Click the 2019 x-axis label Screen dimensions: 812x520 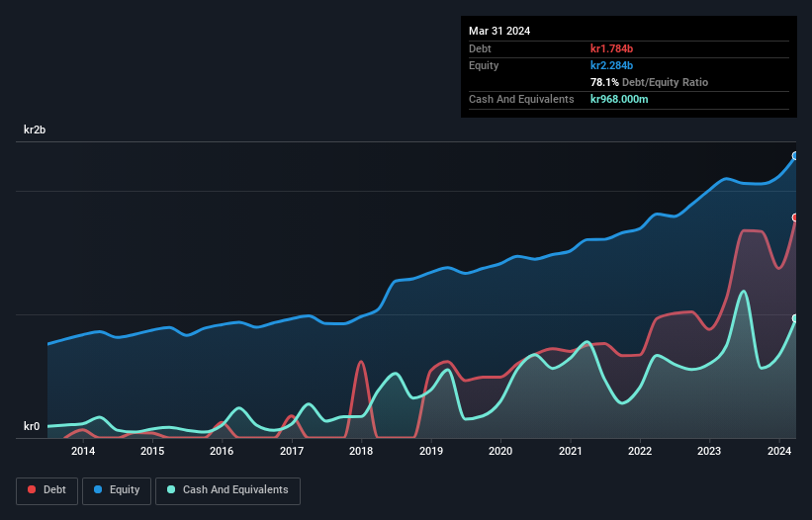pyautogui.click(x=431, y=451)
